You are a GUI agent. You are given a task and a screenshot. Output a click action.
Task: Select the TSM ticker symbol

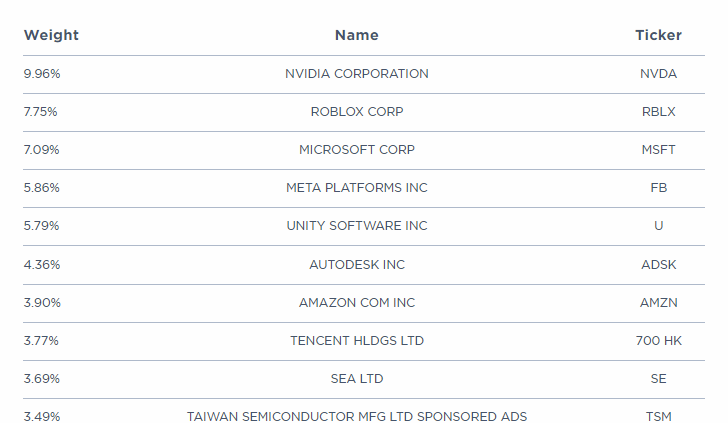point(658,417)
